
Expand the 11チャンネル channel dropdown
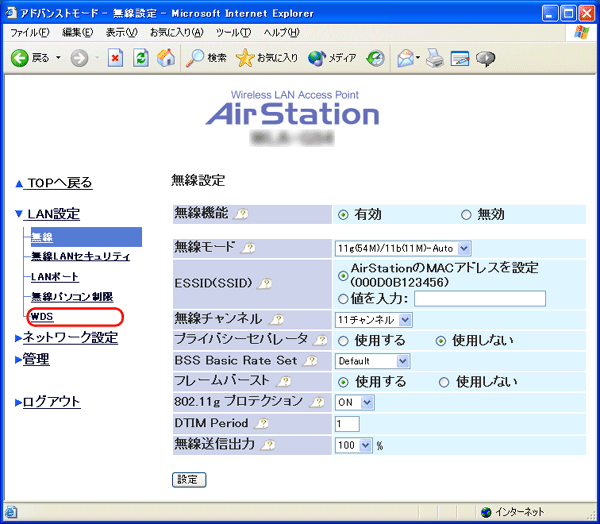373,319
